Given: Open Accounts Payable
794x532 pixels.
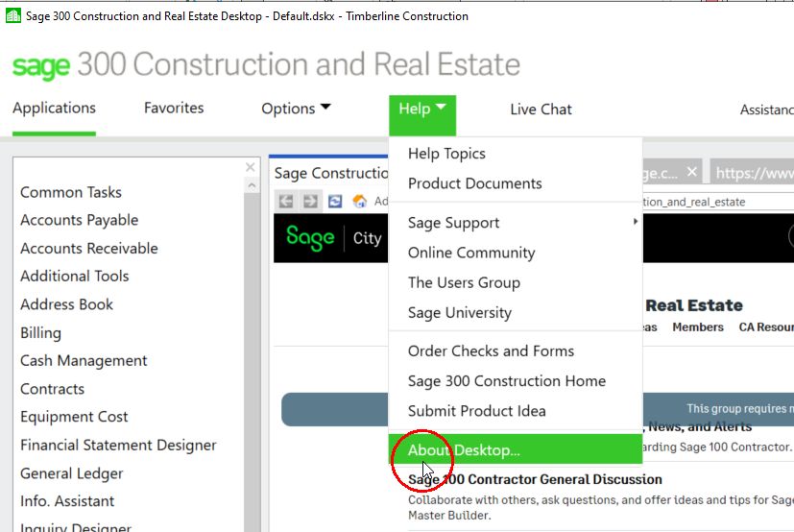Looking at the screenshot, I should click(x=79, y=220).
